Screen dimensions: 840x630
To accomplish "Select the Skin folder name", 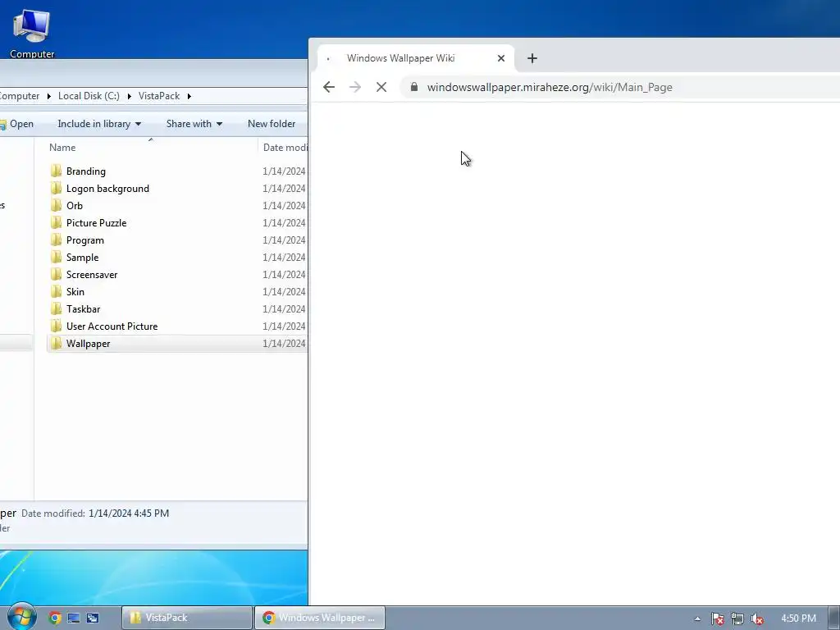I will tap(75, 291).
